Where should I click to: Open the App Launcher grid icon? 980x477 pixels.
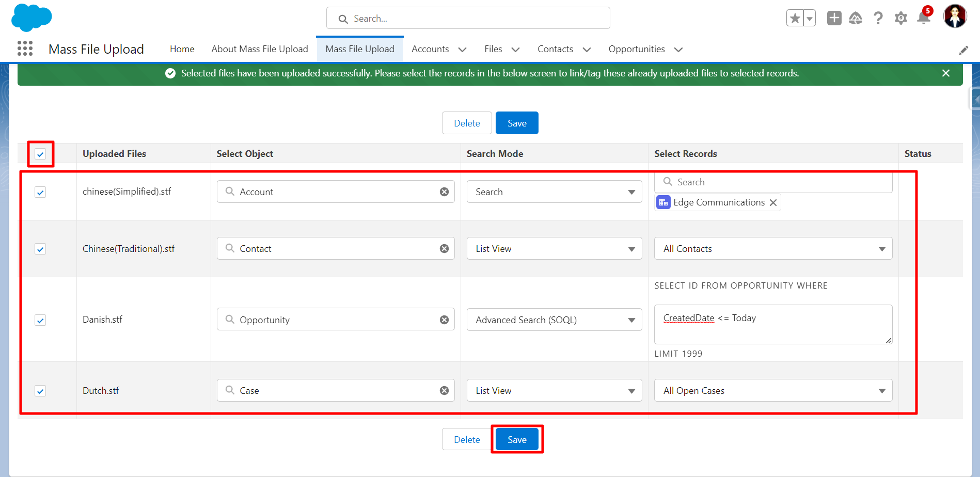click(25, 49)
